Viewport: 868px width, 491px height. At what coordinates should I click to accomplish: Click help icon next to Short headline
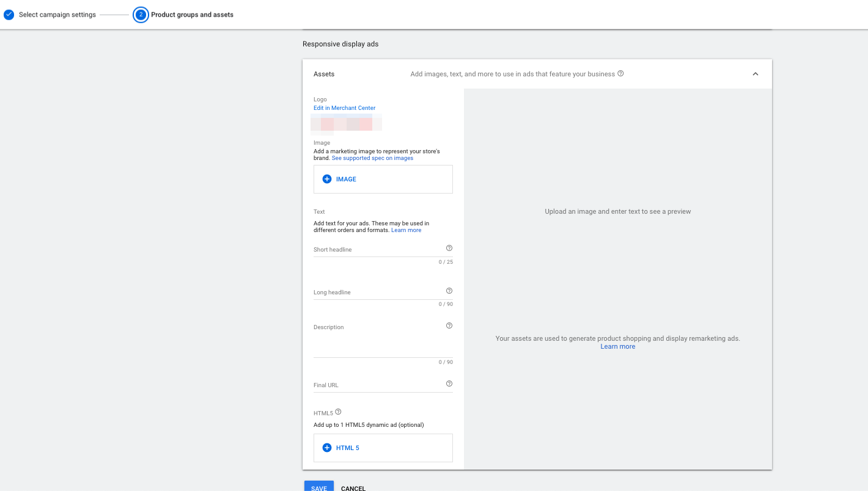coord(449,248)
